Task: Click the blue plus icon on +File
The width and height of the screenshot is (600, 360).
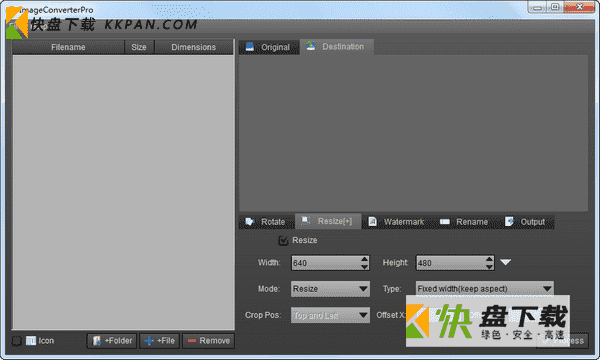Action: tap(149, 341)
